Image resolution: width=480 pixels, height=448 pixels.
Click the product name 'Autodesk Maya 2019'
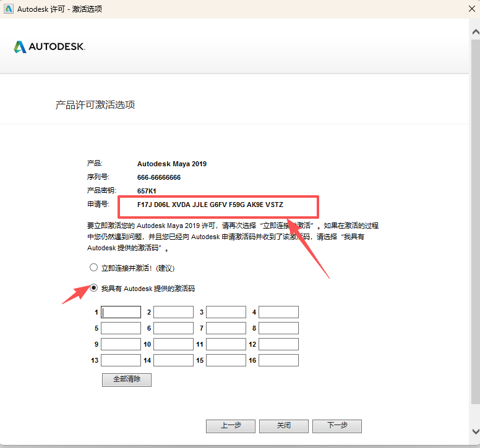[x=172, y=164]
